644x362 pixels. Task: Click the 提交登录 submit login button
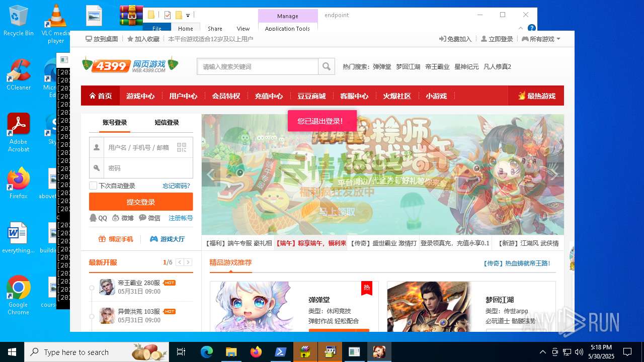click(x=141, y=202)
